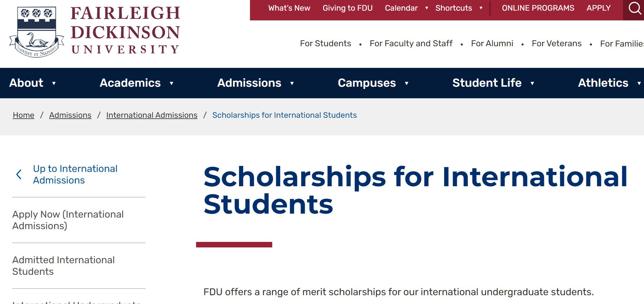Visit the Giving to FDU link
The image size is (644, 304).
click(x=347, y=8)
